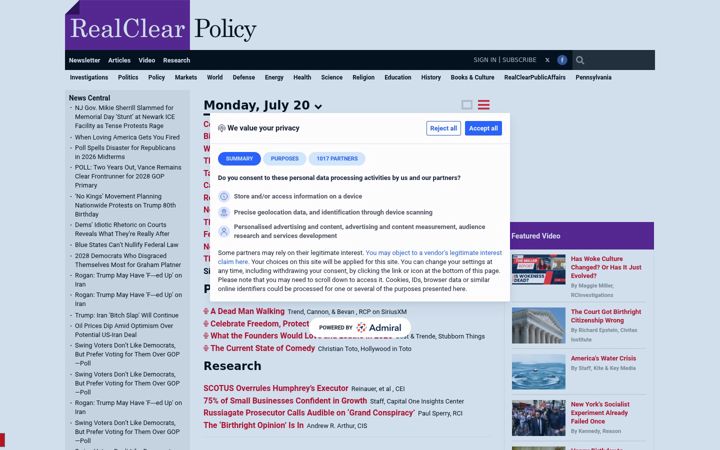Open the Supreme Court building video thumbnail

pos(539,326)
